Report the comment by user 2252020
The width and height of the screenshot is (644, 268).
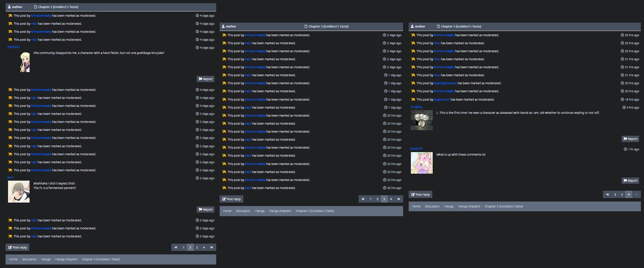tap(205, 79)
